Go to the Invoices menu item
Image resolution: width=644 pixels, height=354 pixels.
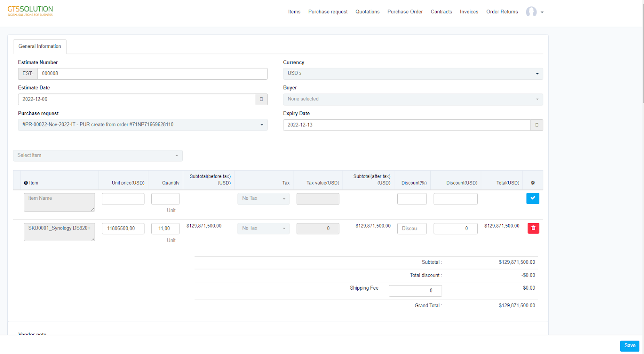[x=469, y=12]
